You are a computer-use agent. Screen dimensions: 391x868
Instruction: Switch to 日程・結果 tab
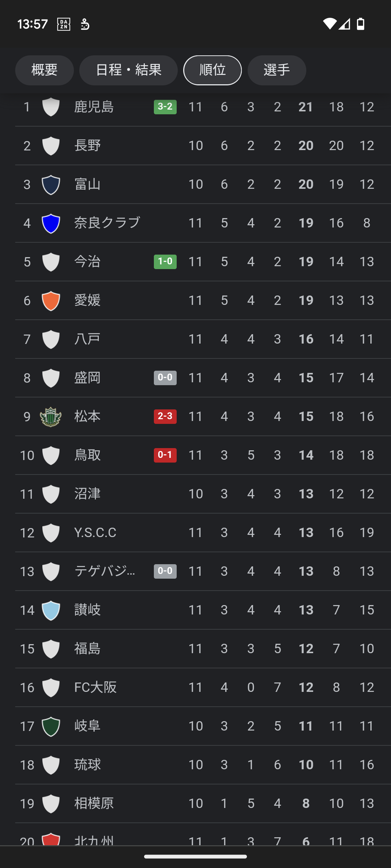point(129,70)
